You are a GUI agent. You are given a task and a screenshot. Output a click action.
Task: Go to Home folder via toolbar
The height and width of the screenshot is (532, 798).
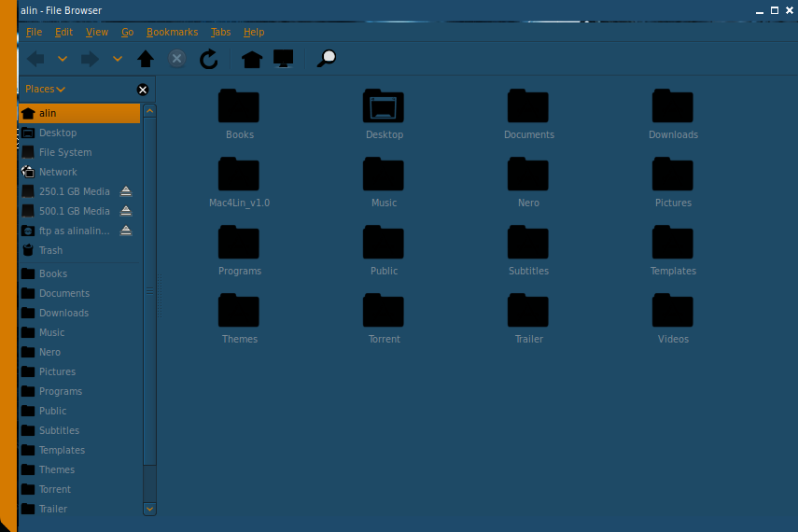(251, 59)
